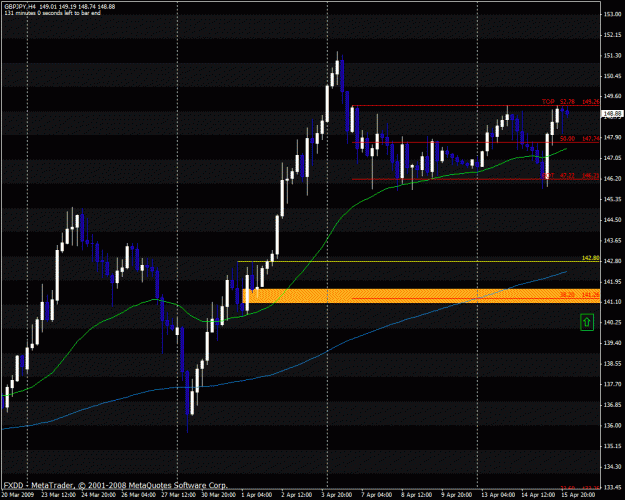Image resolution: width=625 pixels, height=500 pixels.
Task: Click the 7 Apr 04:00 time label
Action: click(x=377, y=495)
